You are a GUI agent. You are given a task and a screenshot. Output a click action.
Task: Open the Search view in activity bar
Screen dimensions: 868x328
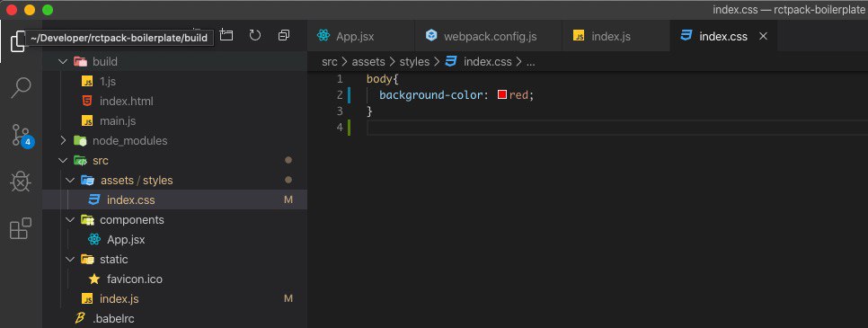[x=21, y=87]
